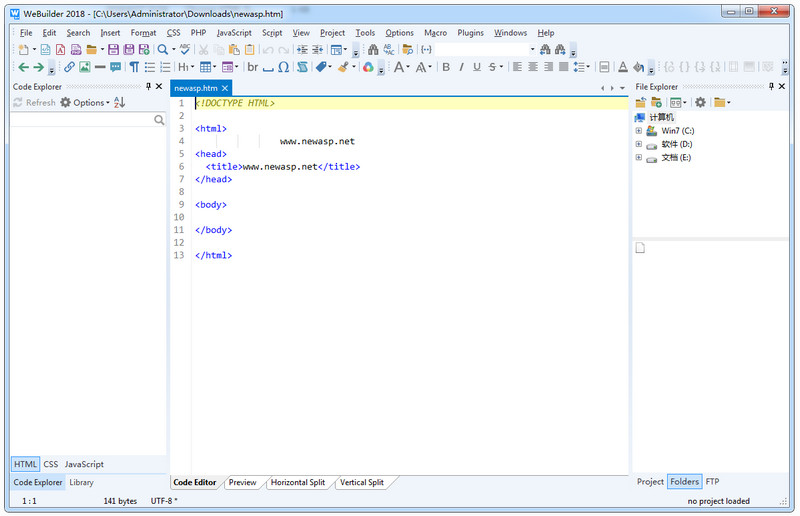Insert a comment using speech bubble icon
The height and width of the screenshot is (516, 800).
coord(116,67)
